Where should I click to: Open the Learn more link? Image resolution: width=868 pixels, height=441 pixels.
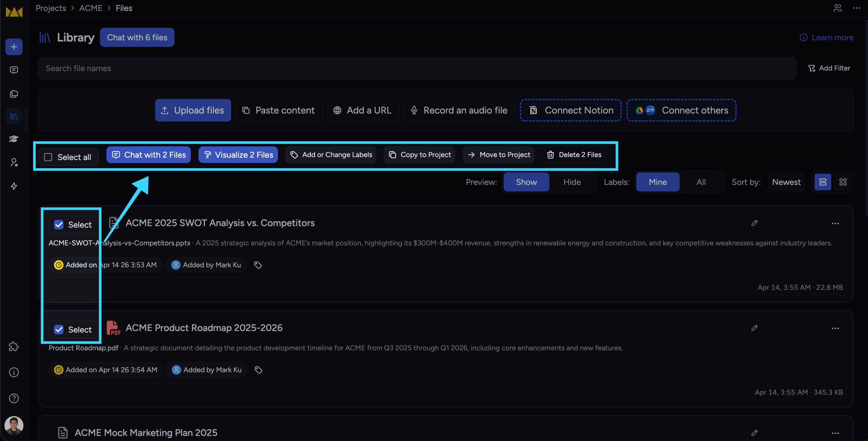pos(826,37)
